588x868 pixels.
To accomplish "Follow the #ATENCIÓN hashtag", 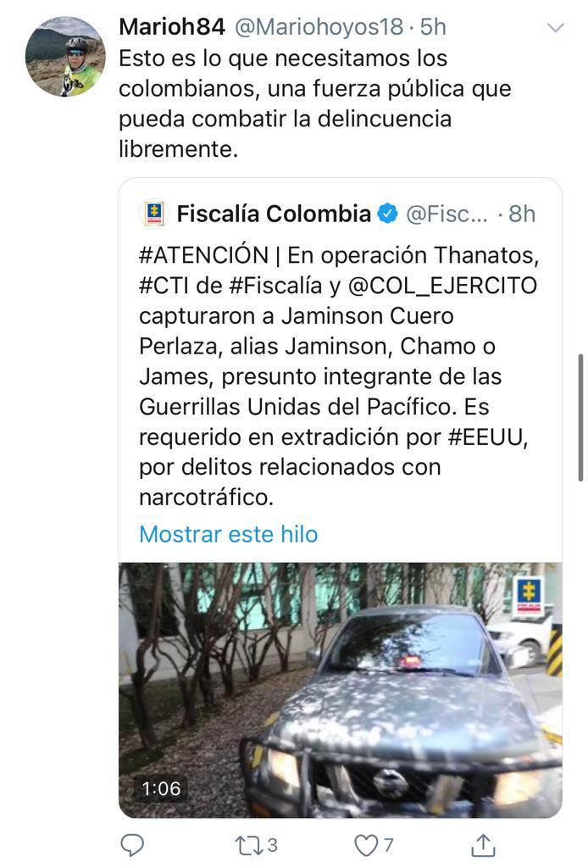I will (x=203, y=255).
